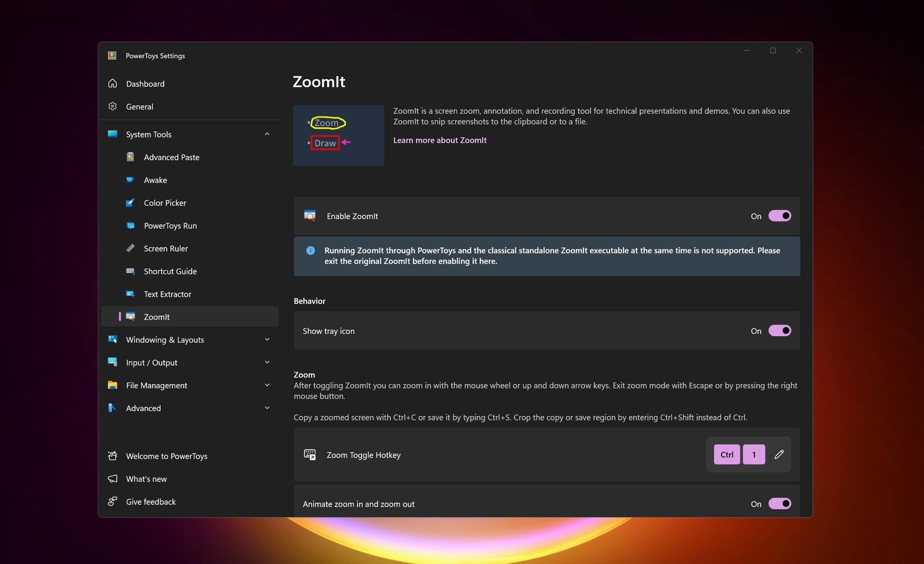Click the ZoomIt preview thumbnail image
Image resolution: width=924 pixels, height=564 pixels.
338,135
